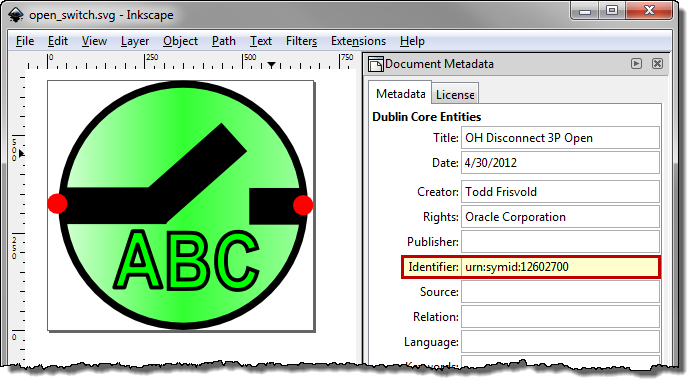Open the Object menu
The image size is (695, 386).
click(x=180, y=41)
